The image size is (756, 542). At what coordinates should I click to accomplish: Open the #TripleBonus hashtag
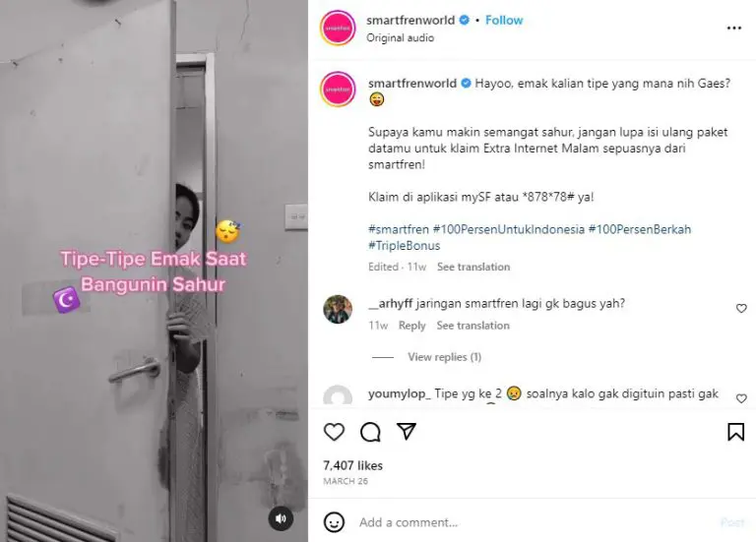click(x=404, y=246)
